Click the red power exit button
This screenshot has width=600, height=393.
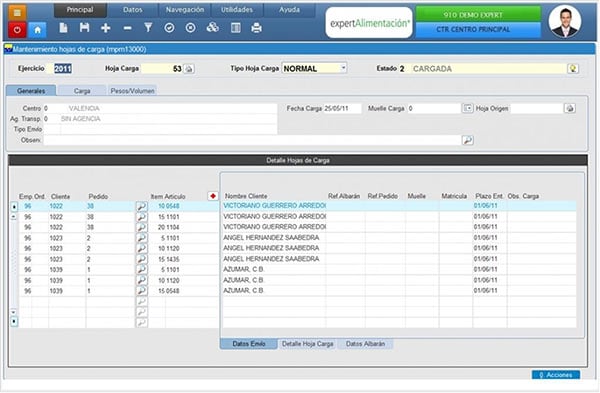[x=17, y=29]
